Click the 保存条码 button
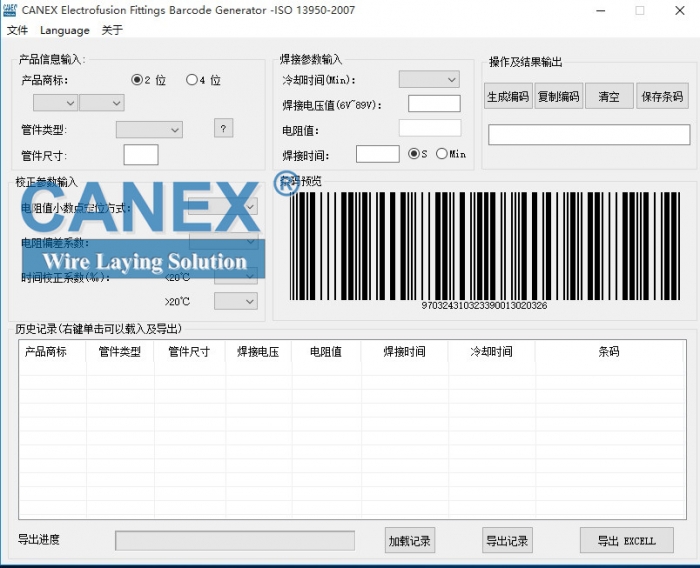Viewport: 700px width, 568px height. point(662,96)
